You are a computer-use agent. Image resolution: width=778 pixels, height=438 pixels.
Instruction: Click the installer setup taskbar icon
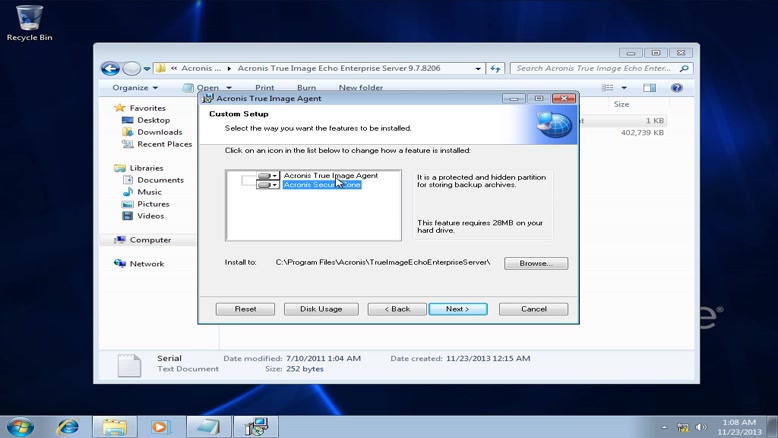[x=256, y=427]
